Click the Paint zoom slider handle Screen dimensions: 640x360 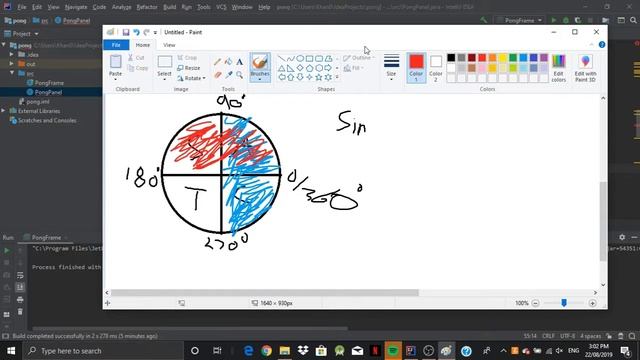(x=564, y=303)
